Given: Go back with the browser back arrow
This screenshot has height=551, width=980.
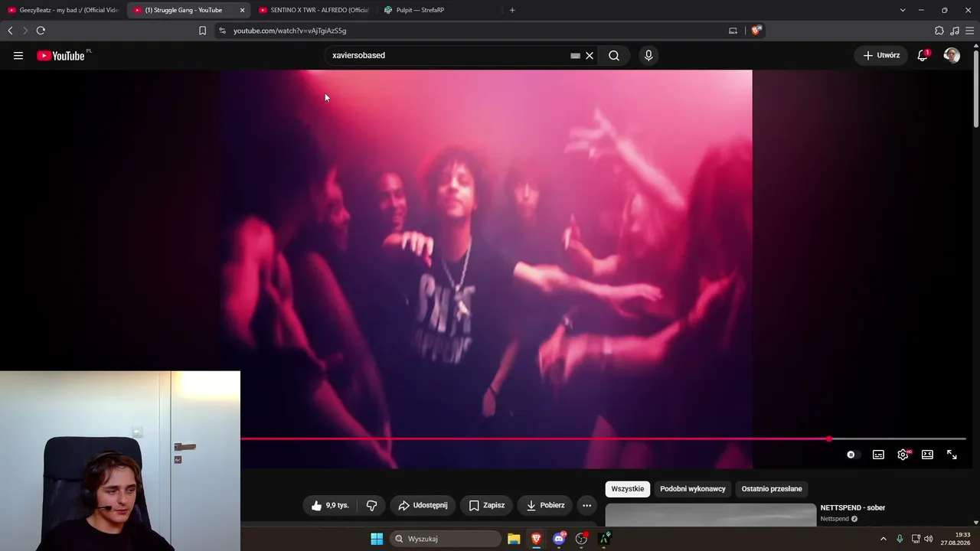Looking at the screenshot, I should 10,31.
